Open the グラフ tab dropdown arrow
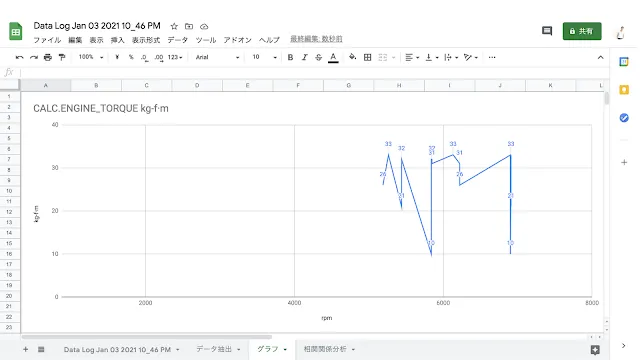Image resolution: width=640 pixels, height=360 pixels. [285, 349]
